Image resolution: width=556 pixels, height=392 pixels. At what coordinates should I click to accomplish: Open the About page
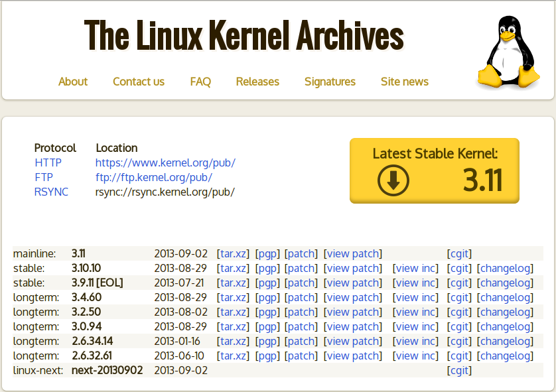[73, 82]
